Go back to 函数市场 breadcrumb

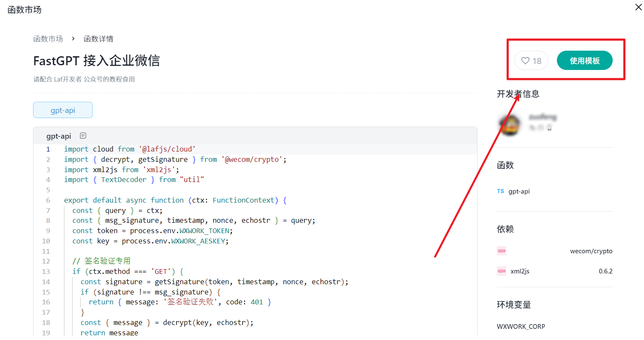(x=48, y=39)
